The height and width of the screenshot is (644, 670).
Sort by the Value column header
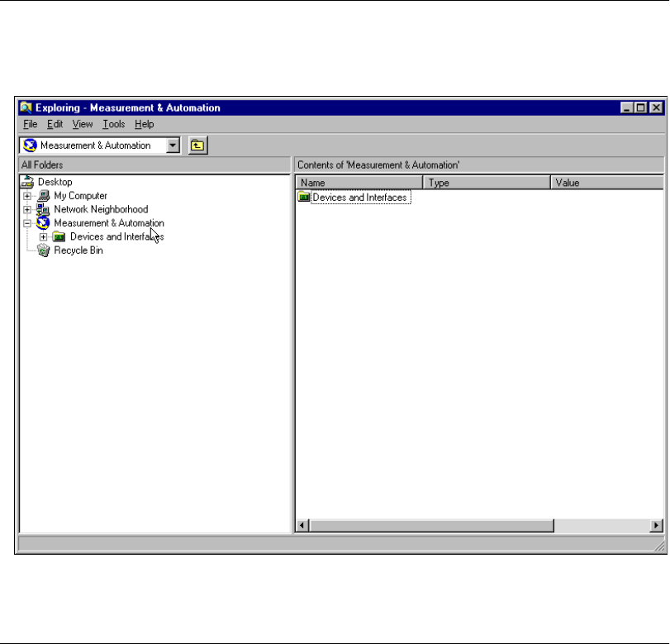pos(607,183)
